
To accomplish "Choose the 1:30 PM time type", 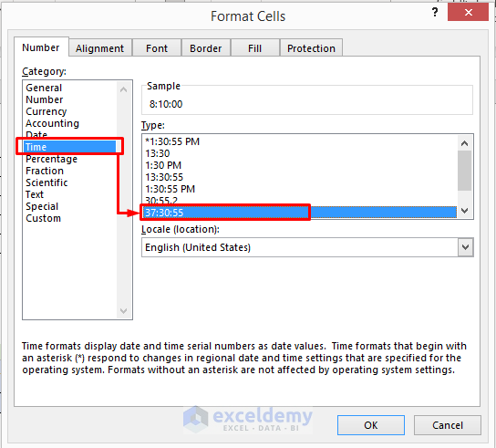I will pos(163,165).
